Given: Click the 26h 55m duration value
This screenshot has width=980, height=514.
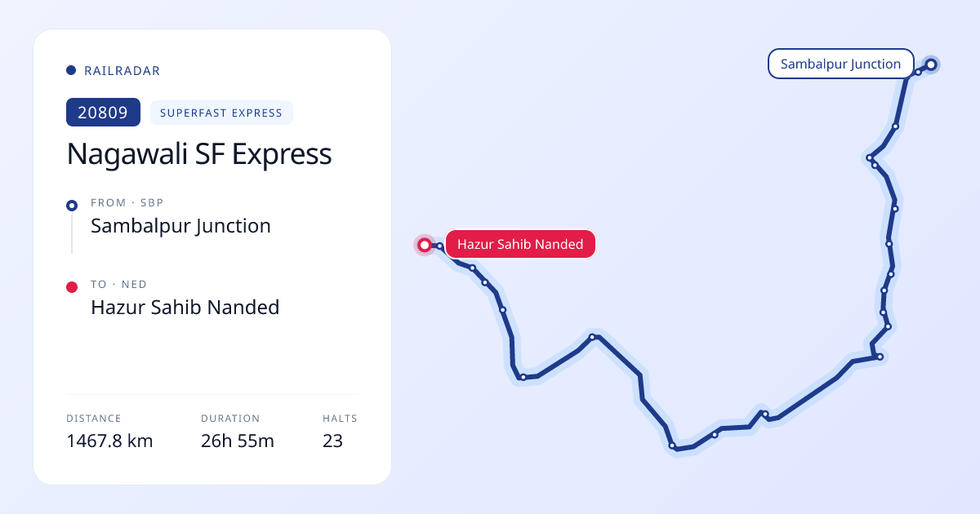Looking at the screenshot, I should [x=238, y=441].
